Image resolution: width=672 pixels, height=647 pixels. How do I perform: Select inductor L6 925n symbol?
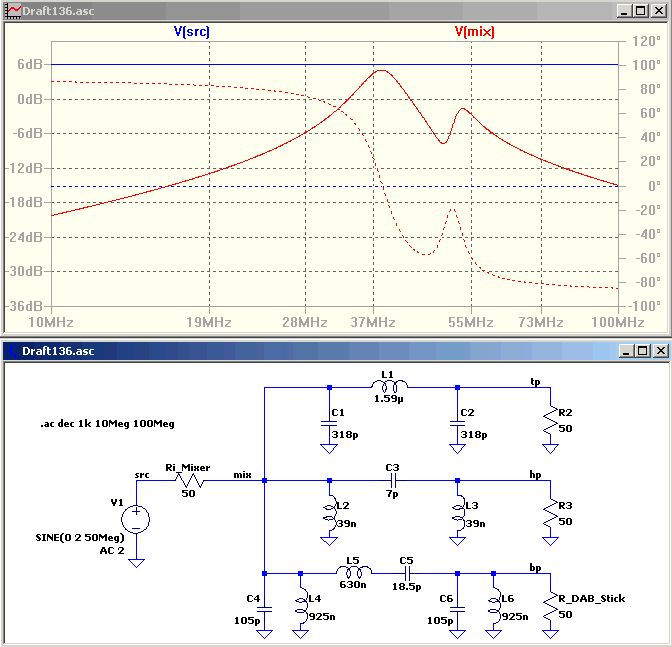click(x=494, y=607)
